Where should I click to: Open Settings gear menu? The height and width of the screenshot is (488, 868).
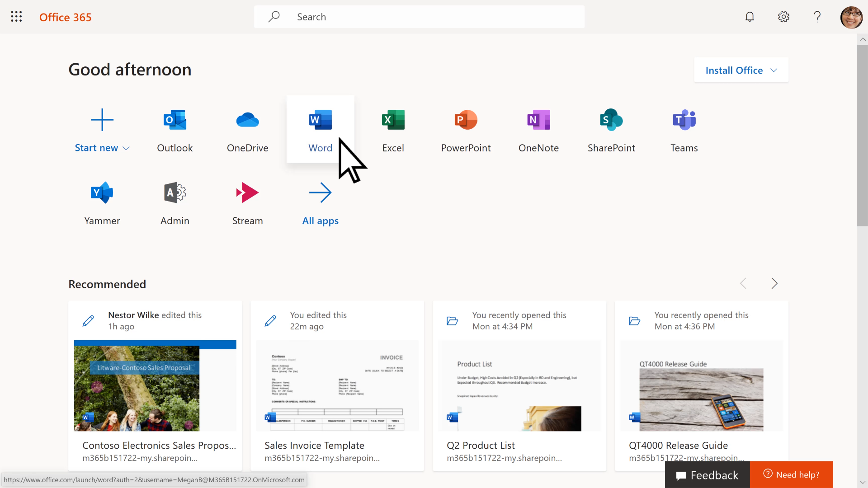tap(783, 17)
